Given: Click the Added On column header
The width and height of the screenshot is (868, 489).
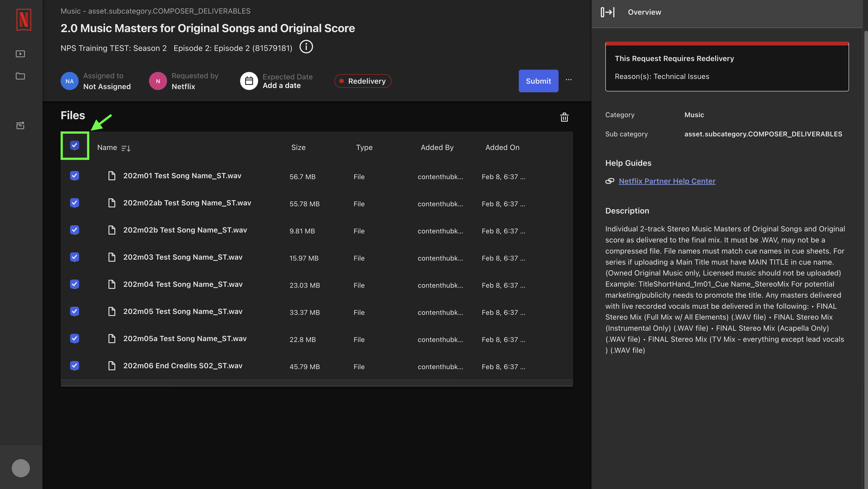Looking at the screenshot, I should (x=502, y=147).
